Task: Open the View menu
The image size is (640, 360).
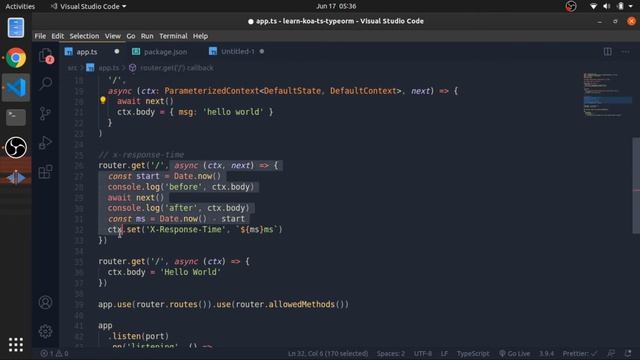Action: [x=113, y=36]
